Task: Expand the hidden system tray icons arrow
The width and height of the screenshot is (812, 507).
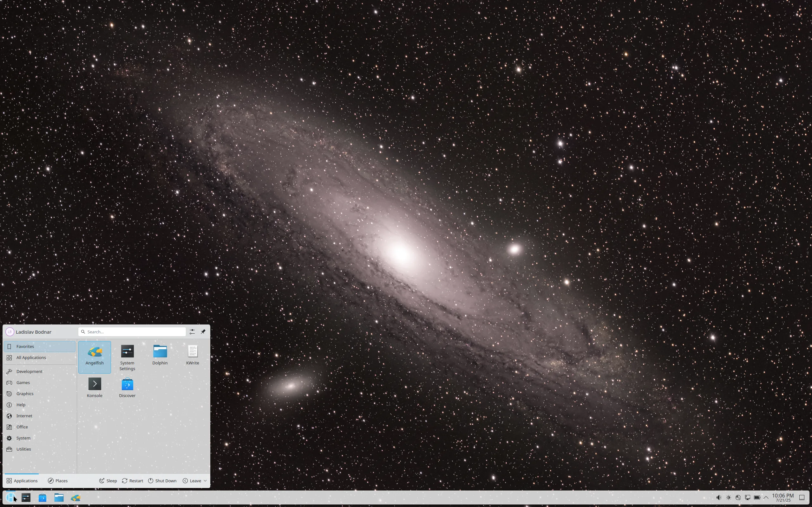Action: click(766, 497)
